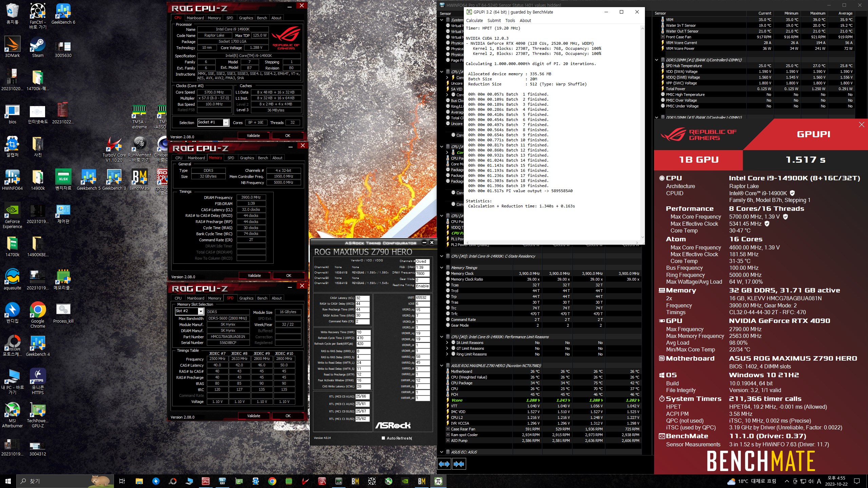
Task: Click the weather widget in the taskbar
Action: tap(751, 481)
